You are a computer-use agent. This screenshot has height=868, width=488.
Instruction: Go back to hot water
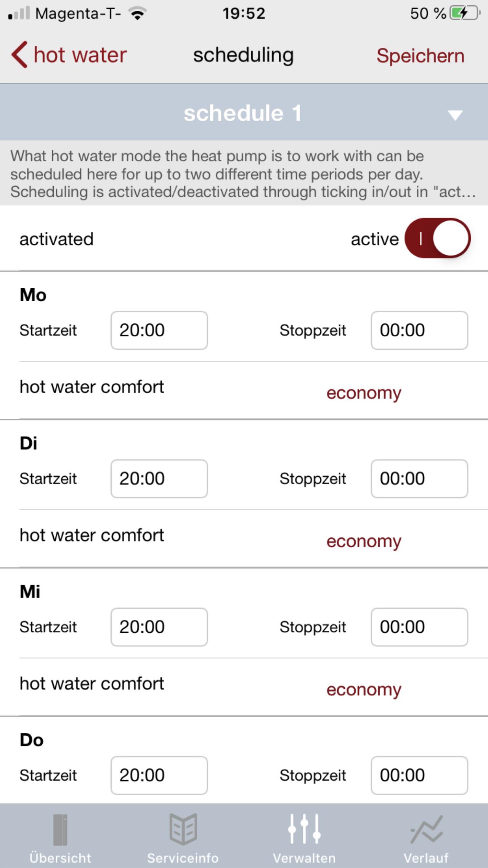(80, 55)
